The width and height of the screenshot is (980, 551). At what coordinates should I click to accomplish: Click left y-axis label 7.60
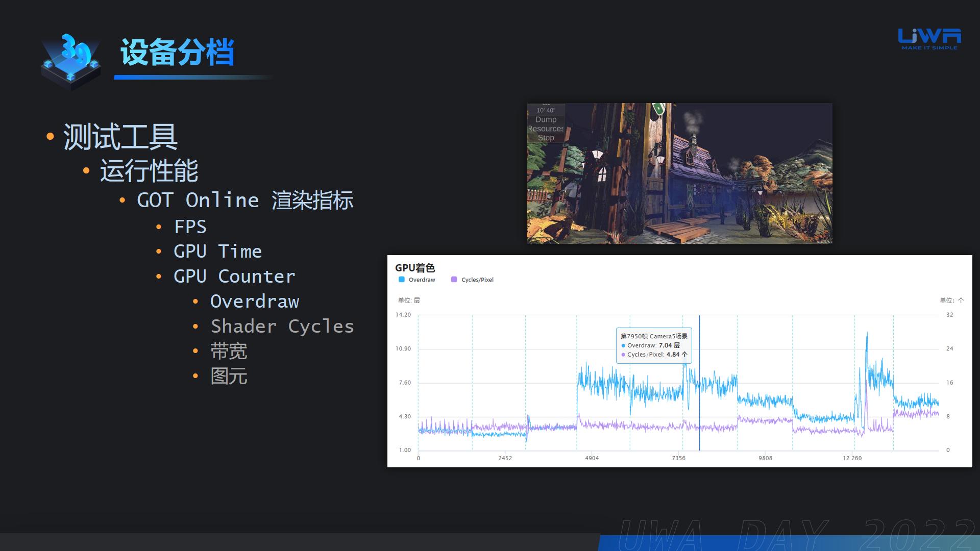(405, 383)
